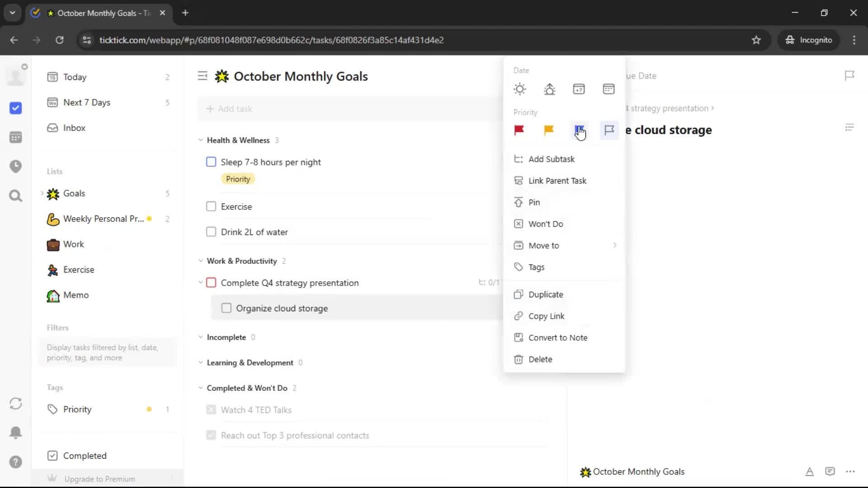Pick the red high priority flag
Screen dimensions: 868x488
(519, 130)
